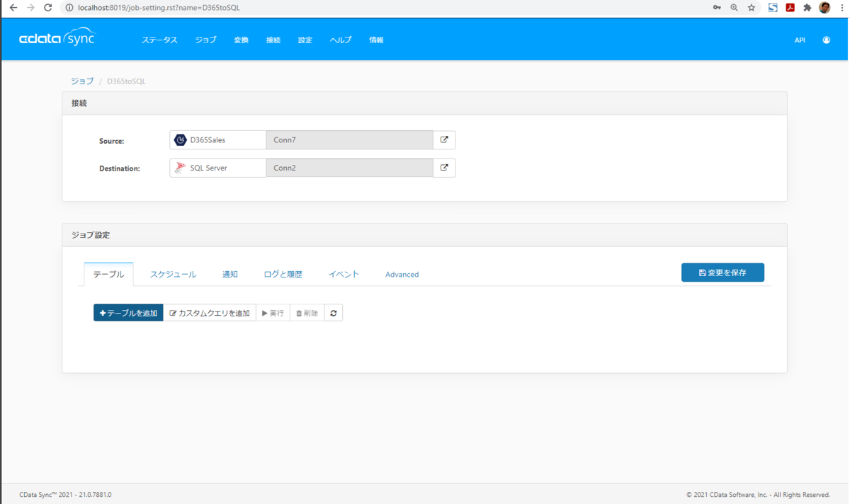
Task: Click the zoom magnifier icon in the address bar
Action: coord(734,8)
